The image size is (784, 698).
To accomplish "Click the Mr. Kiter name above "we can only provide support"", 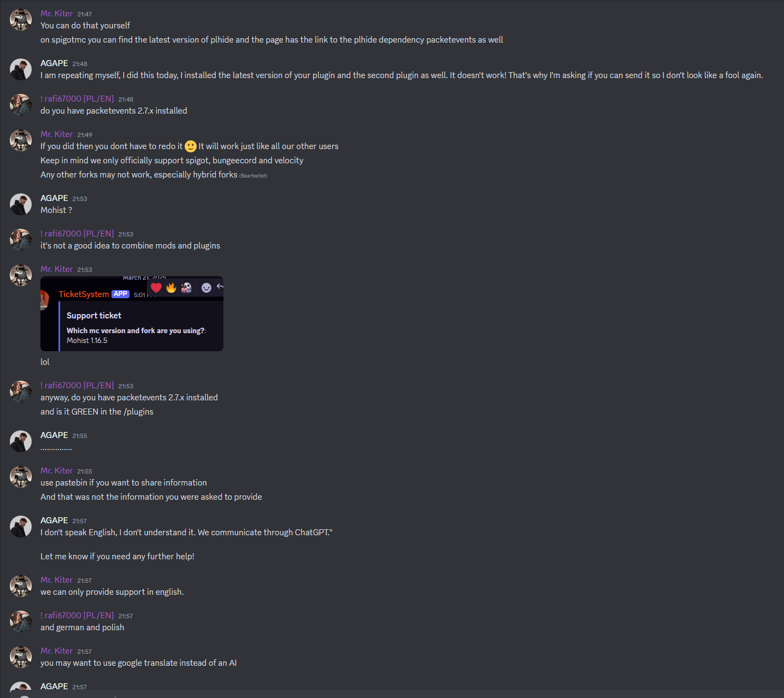I will [x=56, y=580].
